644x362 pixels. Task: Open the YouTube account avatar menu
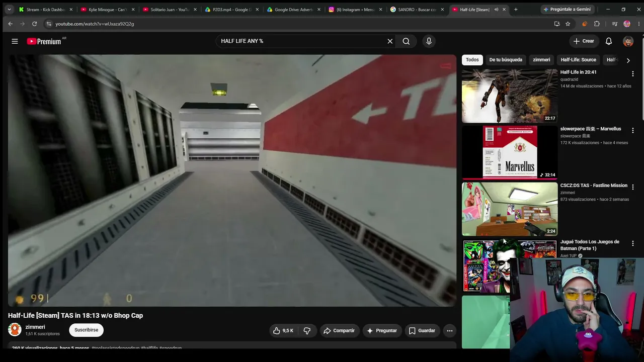(x=628, y=41)
